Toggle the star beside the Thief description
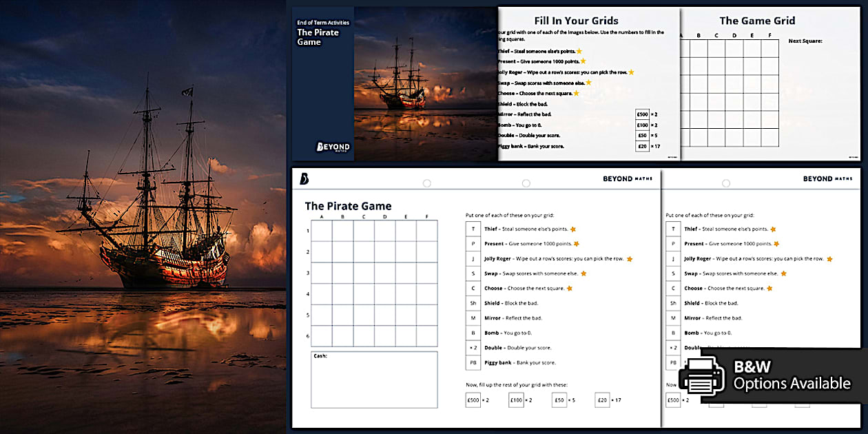The width and height of the screenshot is (868, 434). [x=573, y=228]
